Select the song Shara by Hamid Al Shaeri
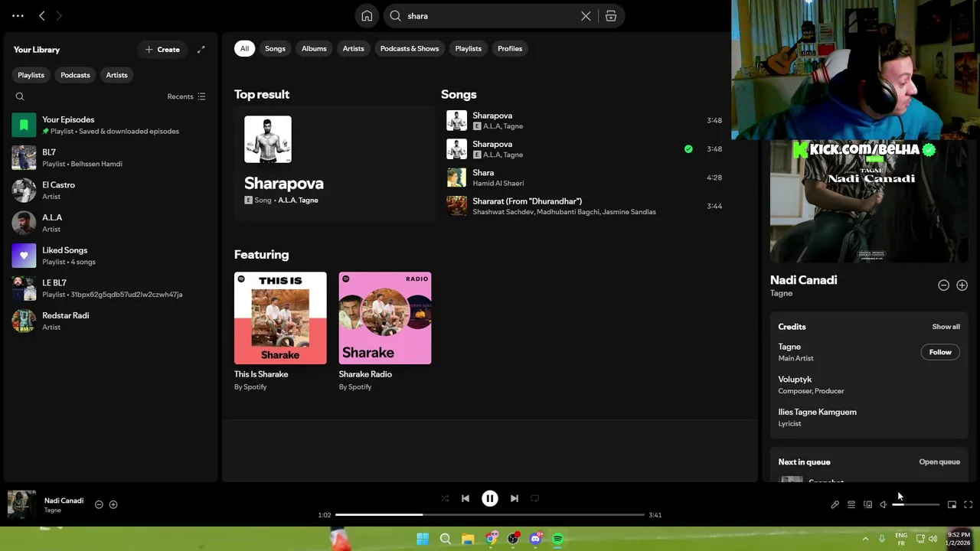The width and height of the screenshot is (980, 551). click(586, 178)
